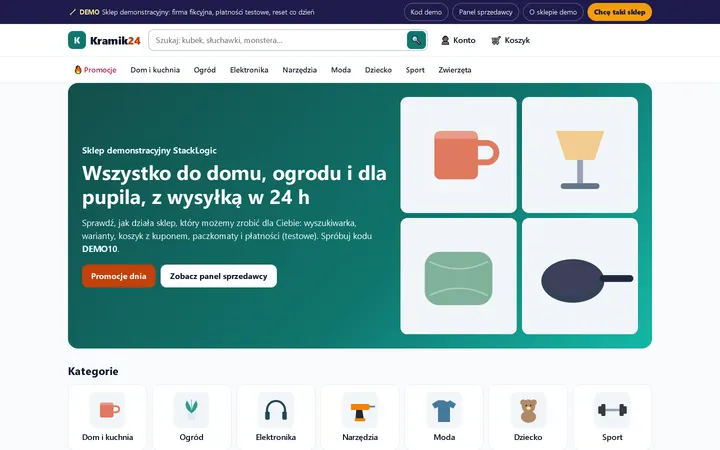Click the frying pan hero tile
The image size is (720, 450).
pyautogui.click(x=580, y=276)
